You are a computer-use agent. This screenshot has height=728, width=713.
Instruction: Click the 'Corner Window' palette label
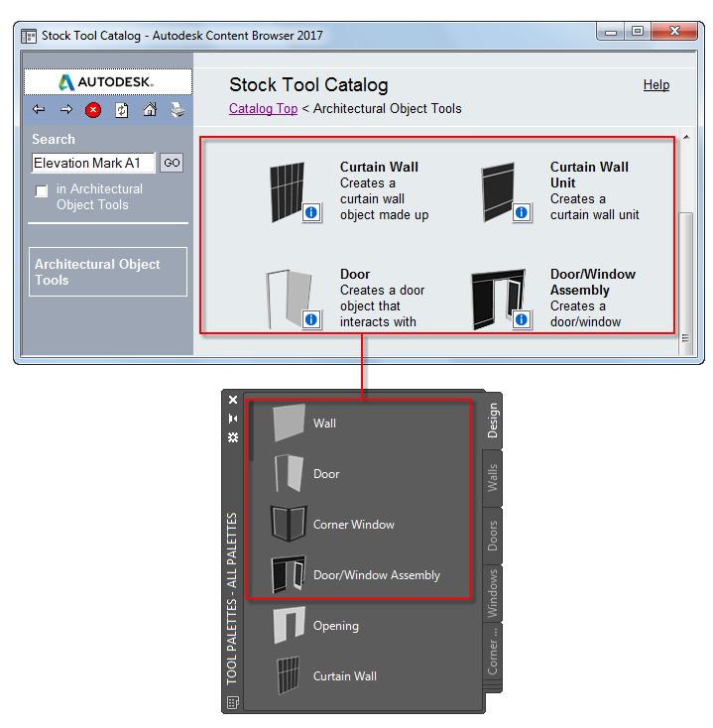click(x=354, y=524)
